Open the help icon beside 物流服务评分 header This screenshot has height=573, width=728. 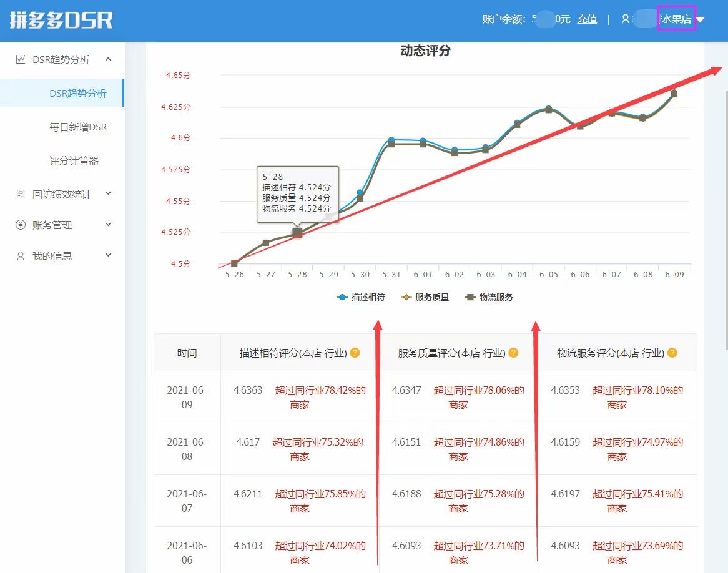click(672, 353)
